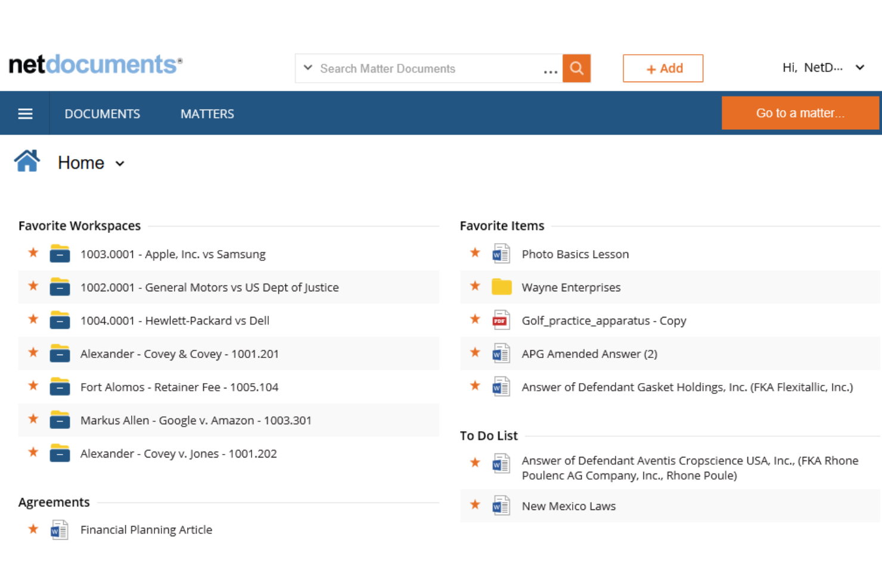Expand the search scope dropdown arrow
The width and height of the screenshot is (882, 588).
point(308,68)
